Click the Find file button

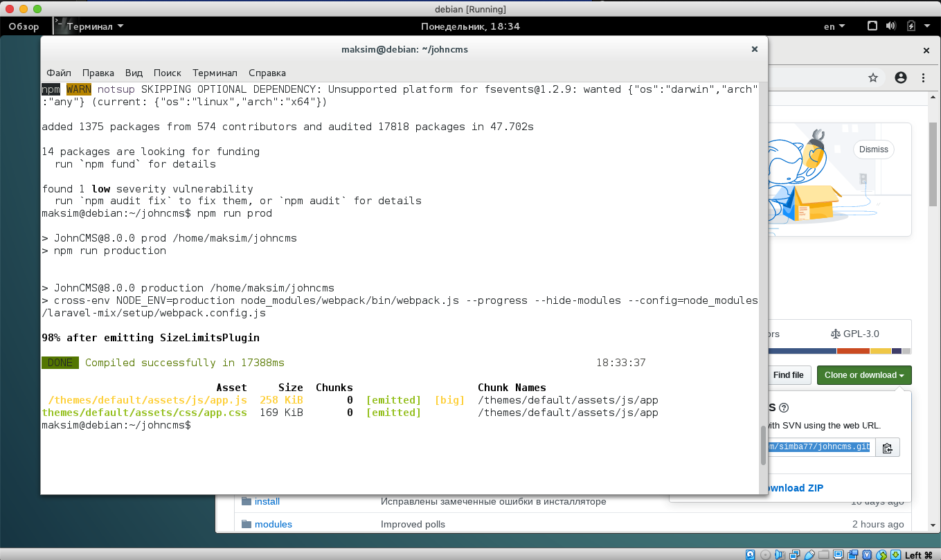click(x=788, y=375)
